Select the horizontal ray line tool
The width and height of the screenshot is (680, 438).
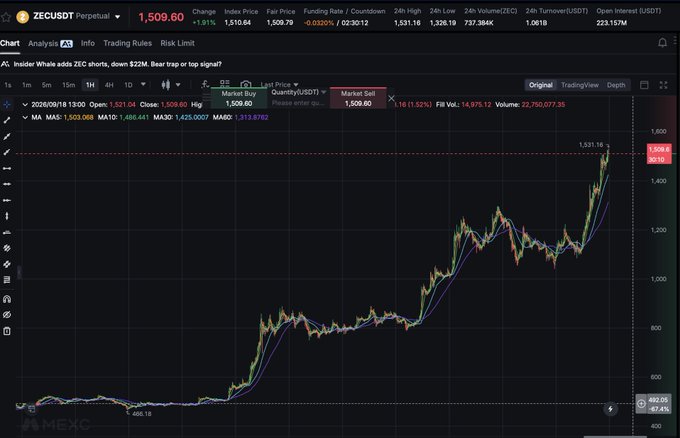pyautogui.click(x=7, y=200)
